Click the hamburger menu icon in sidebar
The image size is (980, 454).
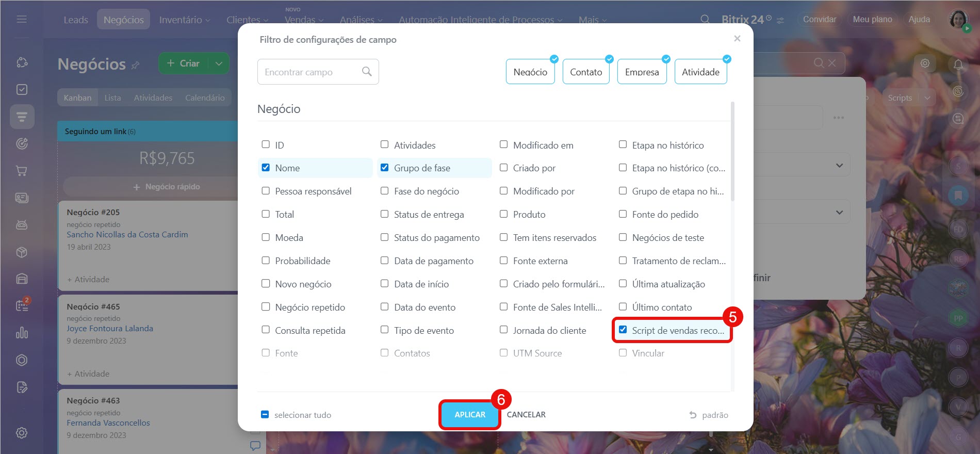coord(22,19)
